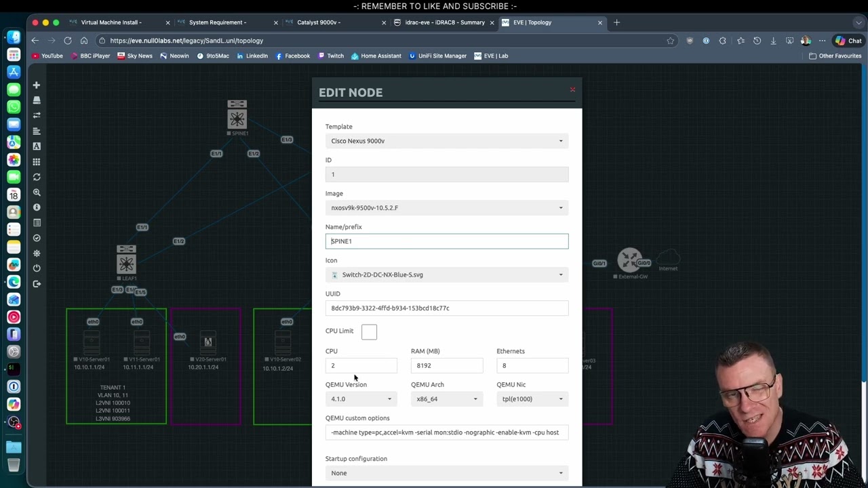Reload the page with browser refresh icon

(x=68, y=41)
